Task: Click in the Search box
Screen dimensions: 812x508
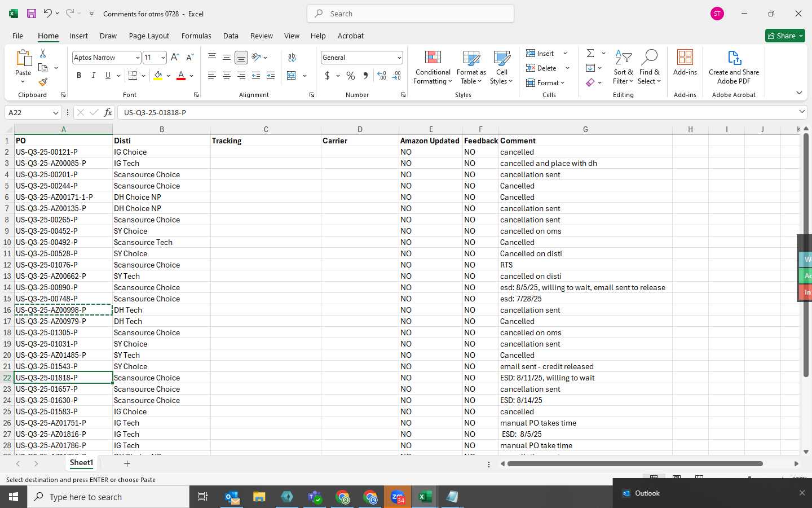Action: (x=411, y=14)
